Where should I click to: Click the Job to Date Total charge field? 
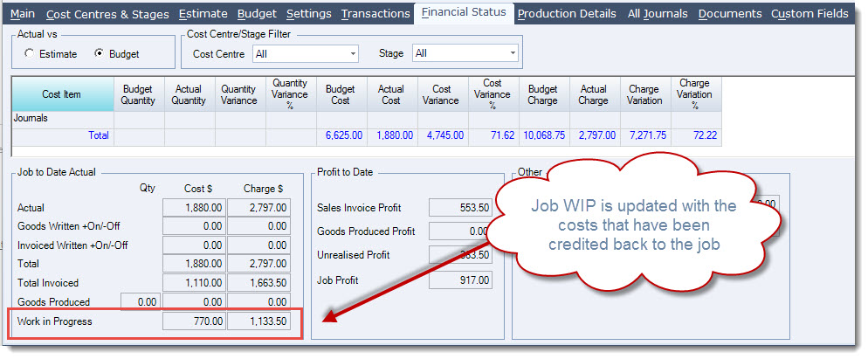[258, 264]
